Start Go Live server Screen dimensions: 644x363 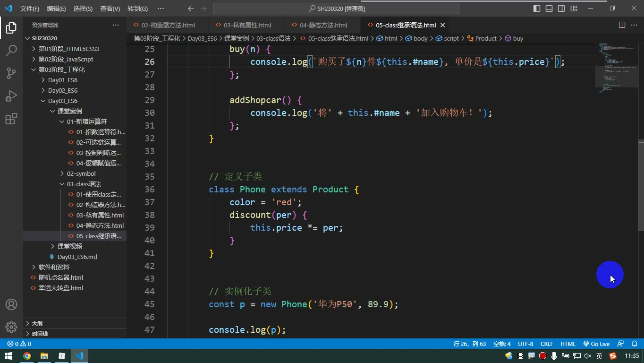click(x=596, y=344)
